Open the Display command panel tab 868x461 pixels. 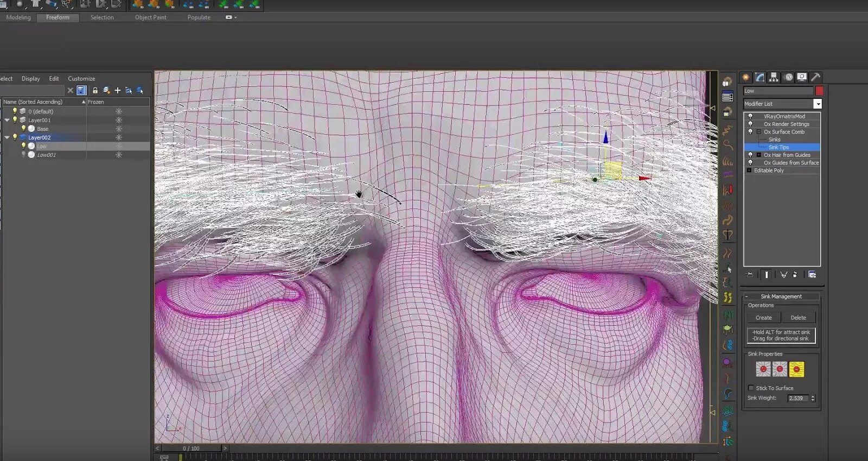click(x=802, y=77)
